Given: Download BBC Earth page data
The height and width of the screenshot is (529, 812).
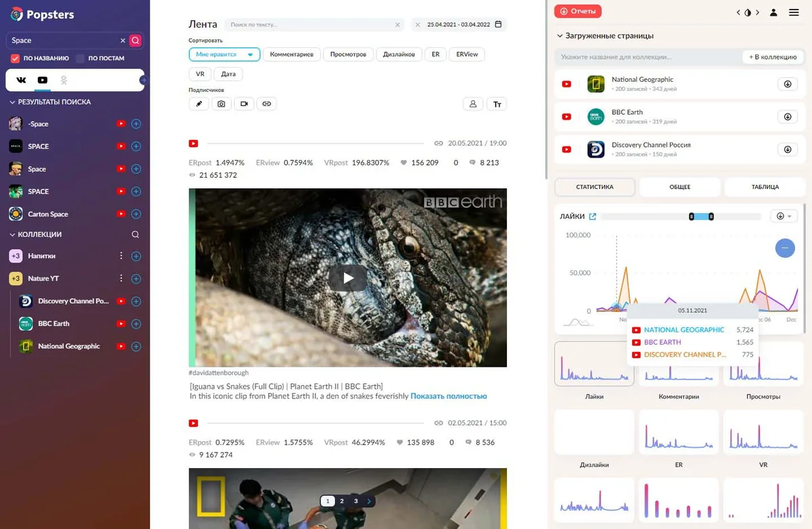Looking at the screenshot, I should (x=788, y=117).
